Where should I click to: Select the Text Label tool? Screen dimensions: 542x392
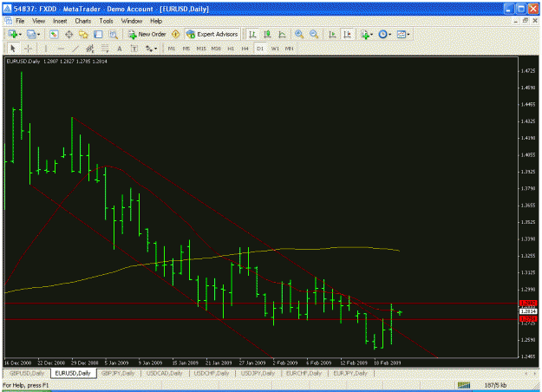click(x=134, y=49)
